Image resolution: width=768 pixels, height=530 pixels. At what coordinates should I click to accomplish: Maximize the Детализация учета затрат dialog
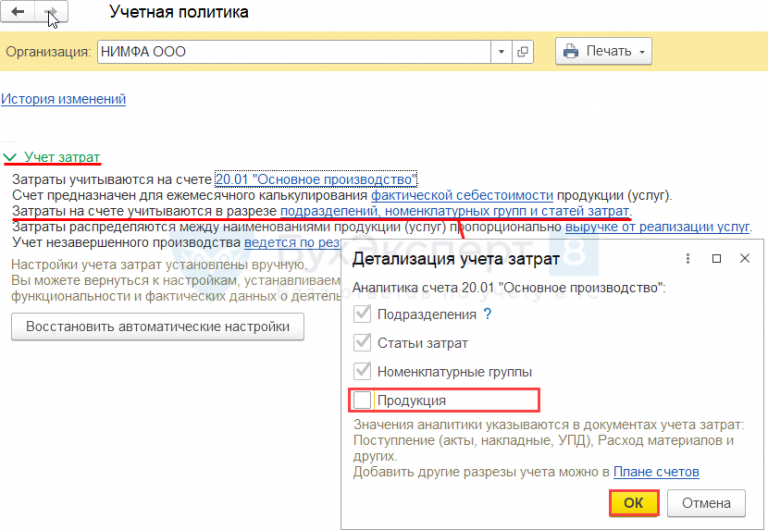point(716,259)
